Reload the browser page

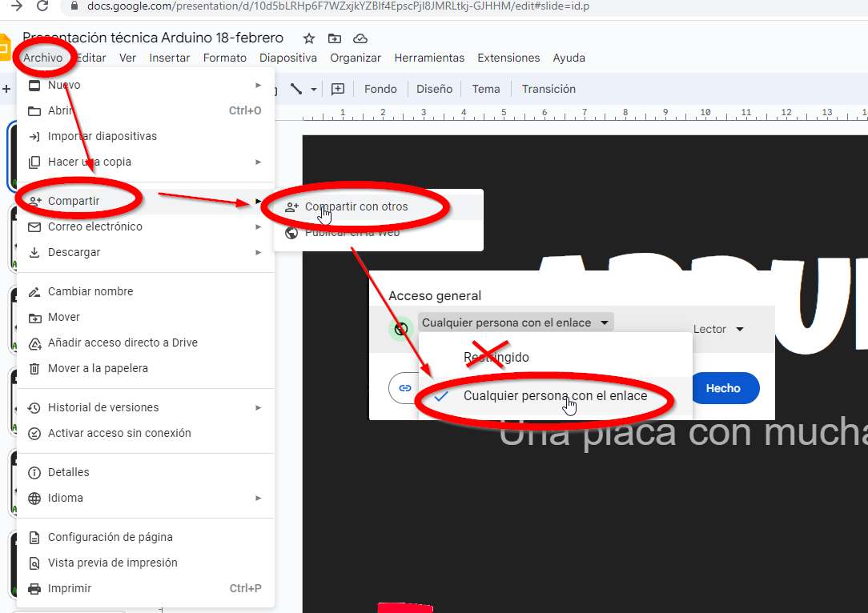pyautogui.click(x=42, y=6)
